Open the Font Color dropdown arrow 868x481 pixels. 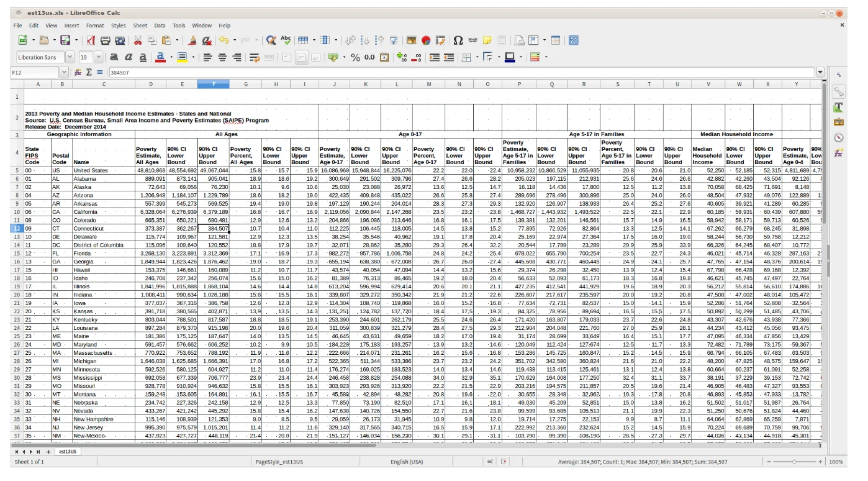pyautogui.click(x=170, y=57)
